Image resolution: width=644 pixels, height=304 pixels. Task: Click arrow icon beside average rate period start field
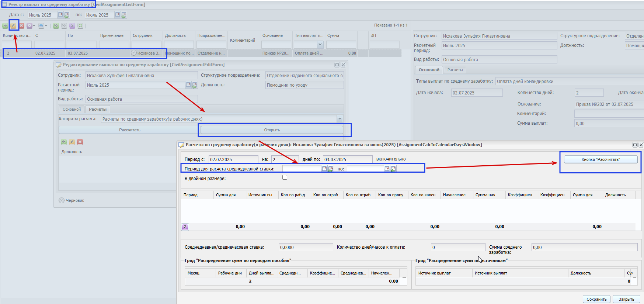331,169
